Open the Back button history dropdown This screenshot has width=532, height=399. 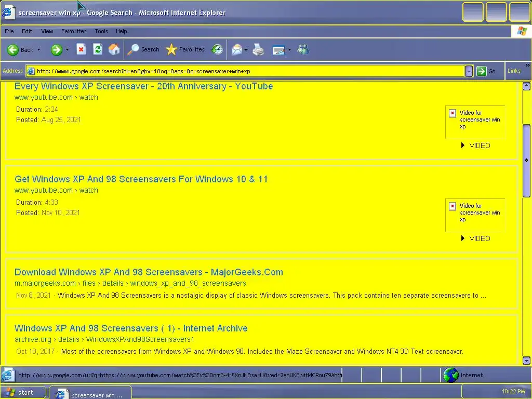coord(38,50)
